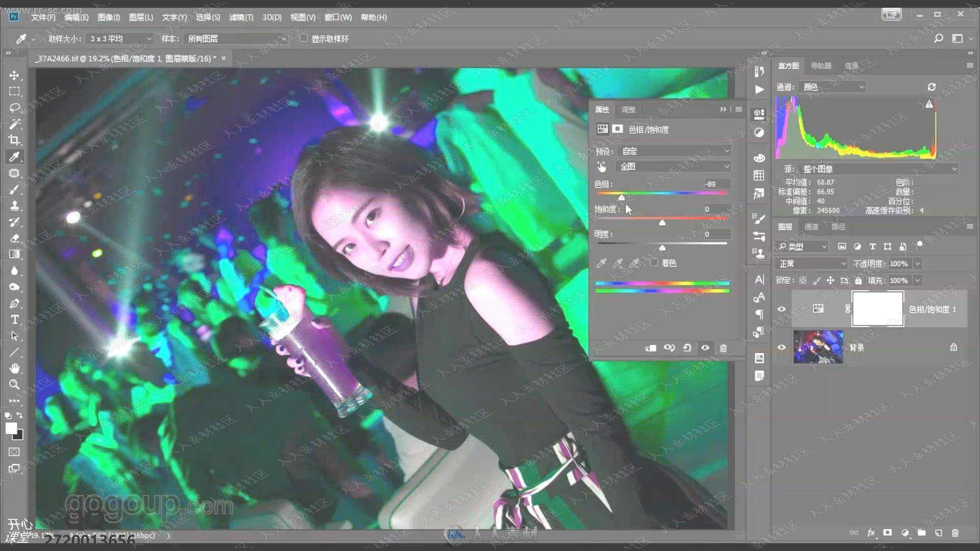Select the History Brush tool

14,222
